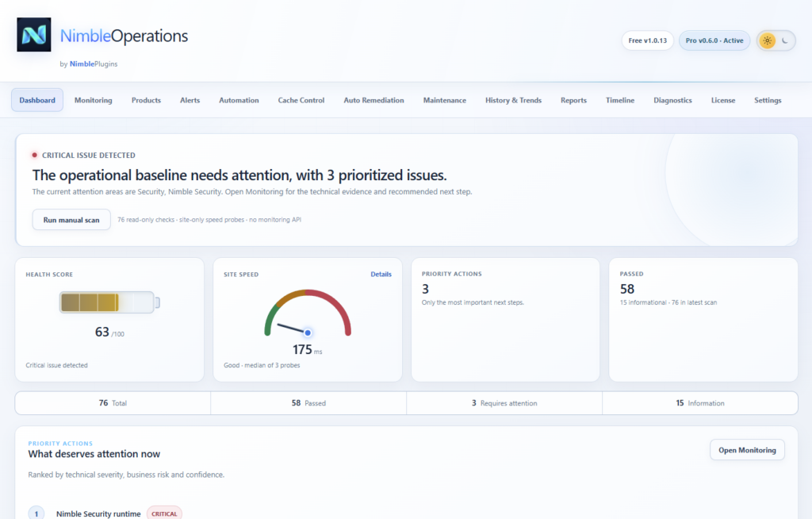Click the 58 Passed summary cell
The width and height of the screenshot is (812, 519).
[308, 403]
